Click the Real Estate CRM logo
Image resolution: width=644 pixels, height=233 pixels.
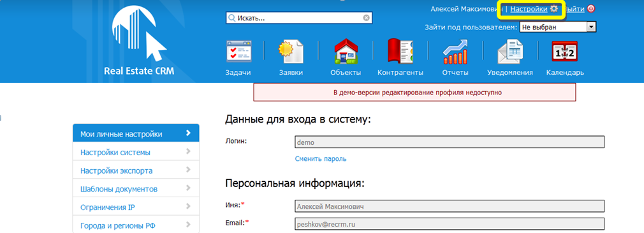coord(139,41)
